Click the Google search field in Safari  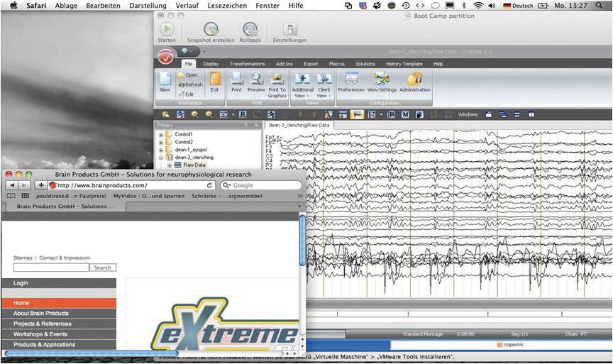261,185
